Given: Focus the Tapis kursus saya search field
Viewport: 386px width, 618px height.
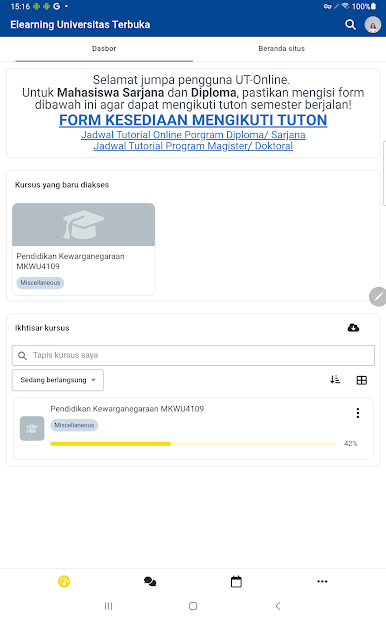Looking at the screenshot, I should pos(193,355).
